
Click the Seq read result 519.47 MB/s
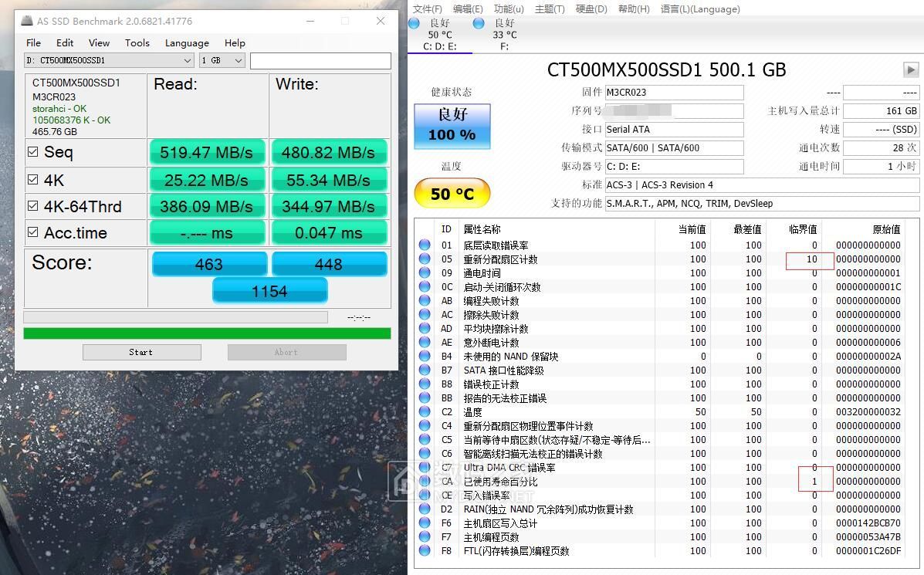coord(207,152)
